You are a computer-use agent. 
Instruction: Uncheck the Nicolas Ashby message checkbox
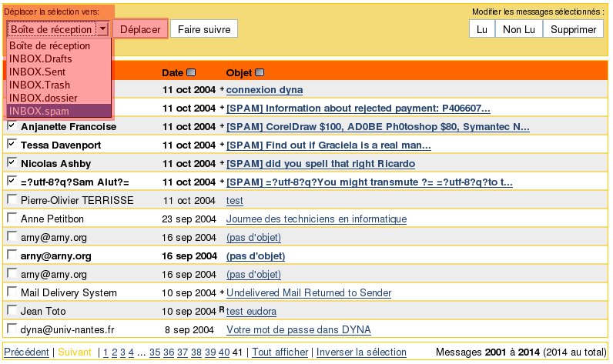click(12, 162)
